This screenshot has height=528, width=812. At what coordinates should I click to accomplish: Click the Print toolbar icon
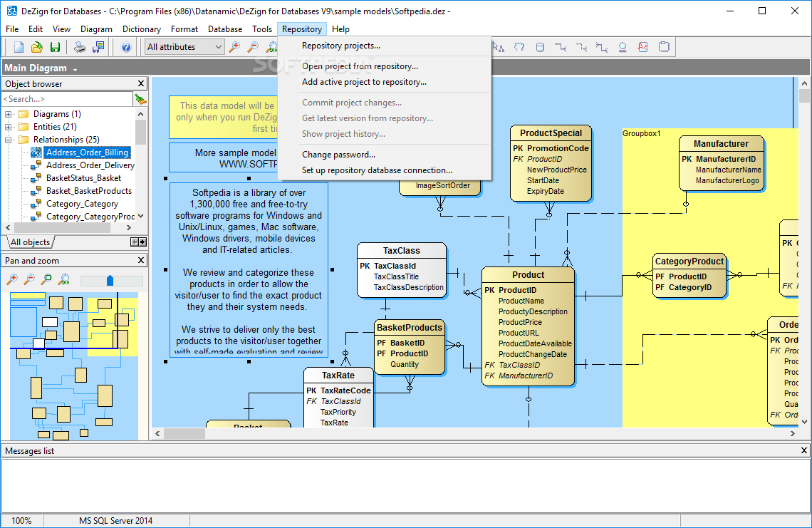[80, 47]
